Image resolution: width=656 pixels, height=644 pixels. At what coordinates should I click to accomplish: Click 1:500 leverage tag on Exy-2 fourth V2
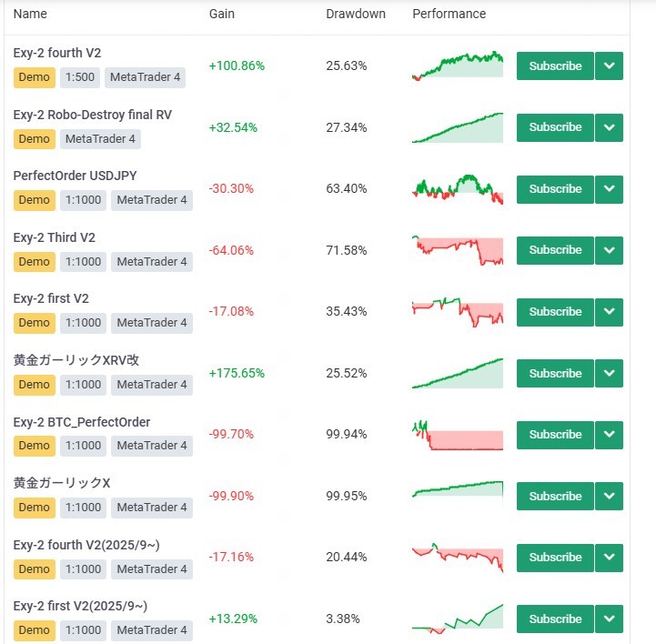coord(80,77)
